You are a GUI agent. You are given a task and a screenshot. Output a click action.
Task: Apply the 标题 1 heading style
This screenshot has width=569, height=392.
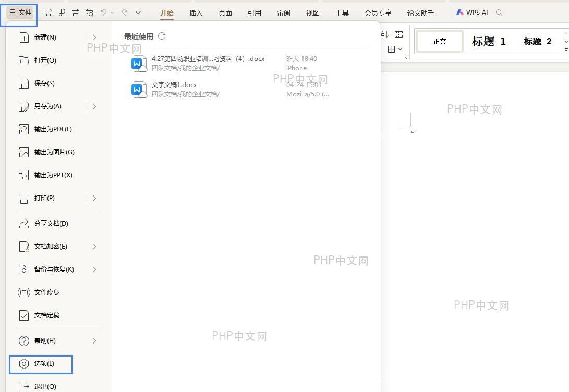pyautogui.click(x=489, y=41)
